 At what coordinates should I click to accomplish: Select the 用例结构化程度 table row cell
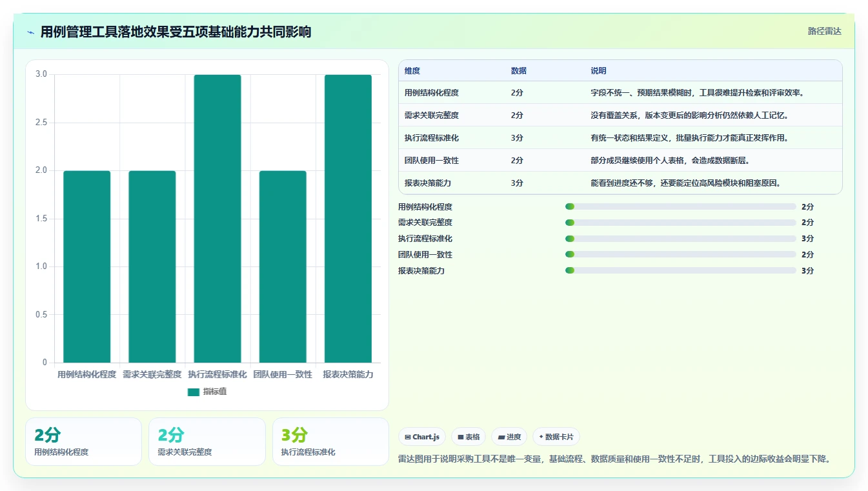point(432,93)
